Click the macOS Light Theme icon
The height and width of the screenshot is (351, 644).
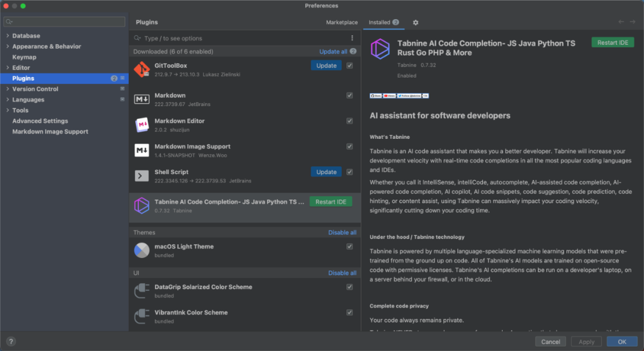point(142,250)
